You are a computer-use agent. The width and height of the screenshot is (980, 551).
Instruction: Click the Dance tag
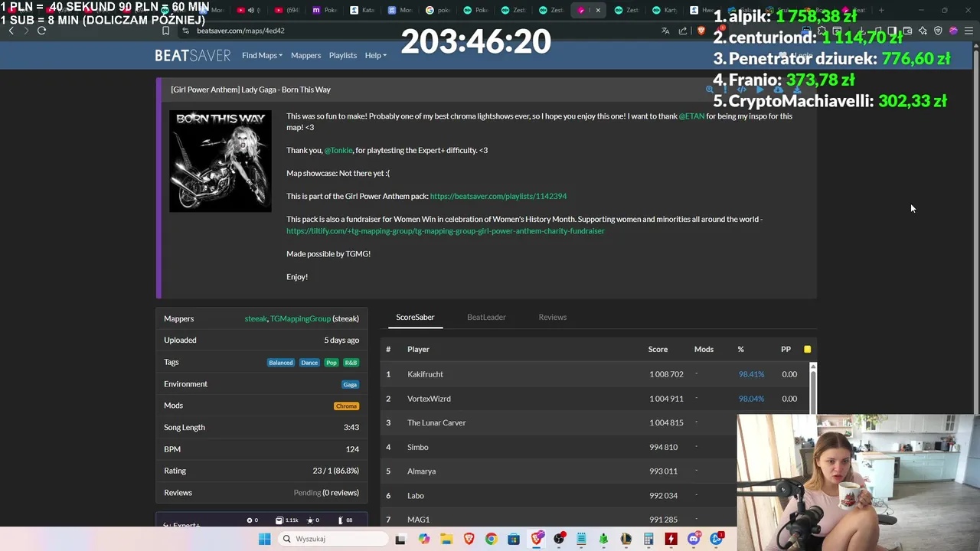click(x=309, y=363)
